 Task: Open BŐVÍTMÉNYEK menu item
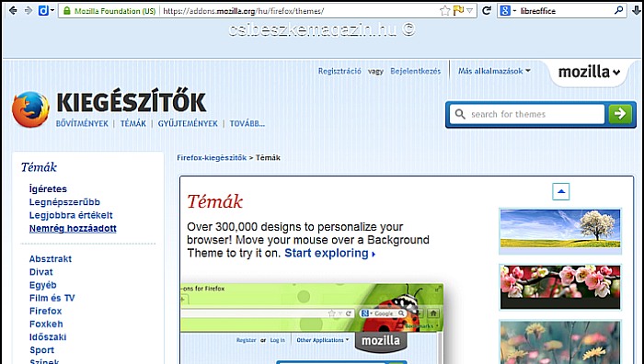82,123
